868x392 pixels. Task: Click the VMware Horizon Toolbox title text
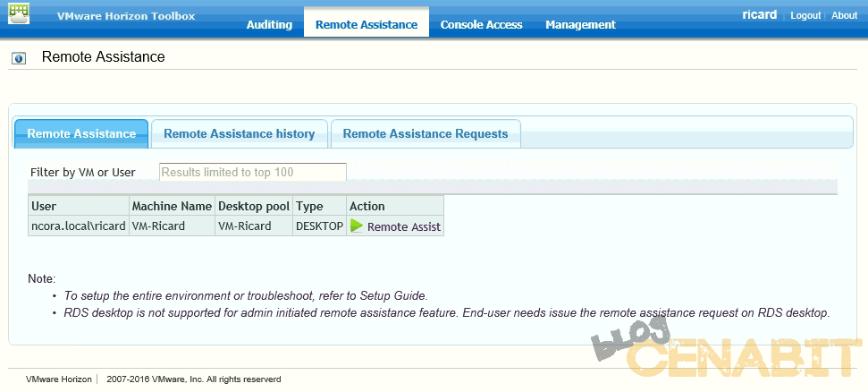click(126, 16)
